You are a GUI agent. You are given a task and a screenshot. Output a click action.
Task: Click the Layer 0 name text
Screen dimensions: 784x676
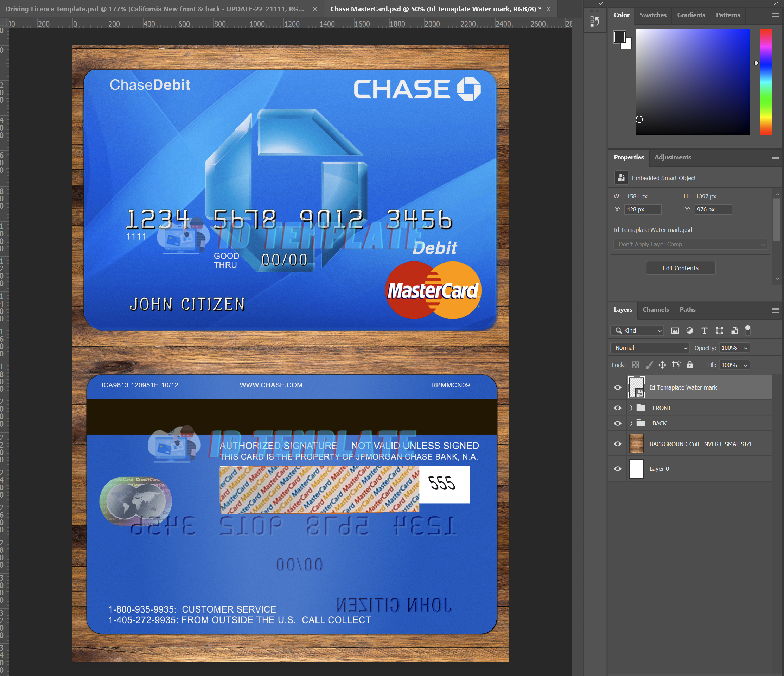pyautogui.click(x=659, y=469)
